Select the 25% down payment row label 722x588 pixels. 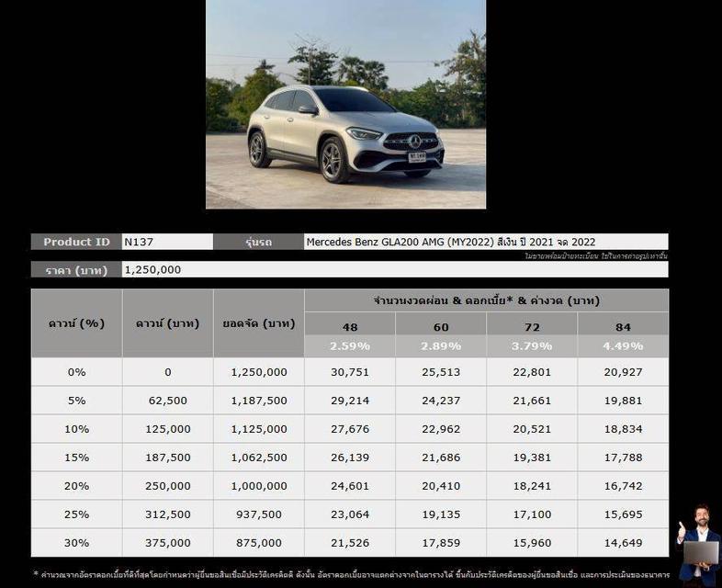click(76, 514)
